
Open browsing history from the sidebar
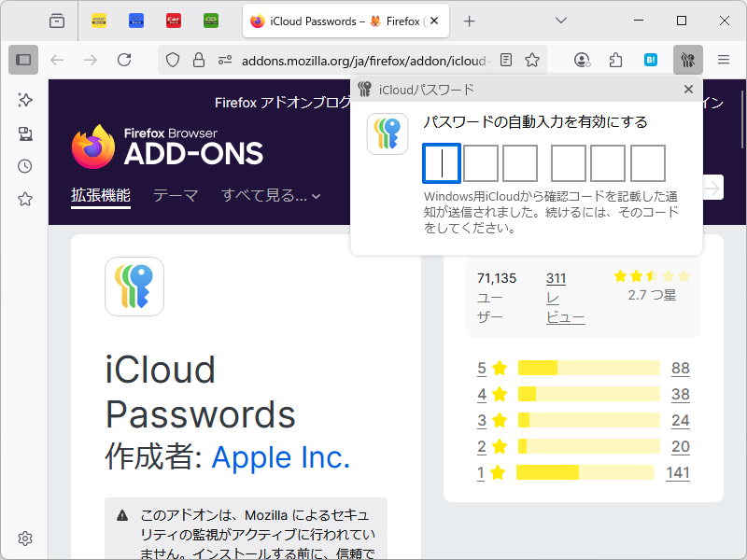(x=25, y=165)
